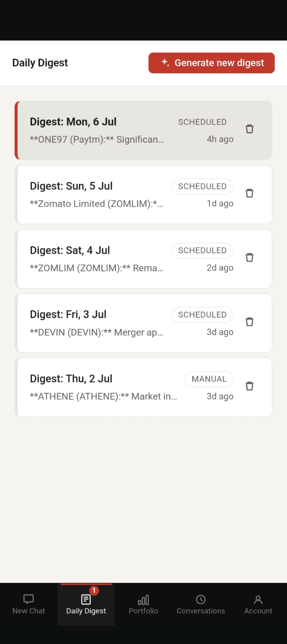Open New Chat from bottom bar
The image size is (287, 644).
tap(29, 605)
